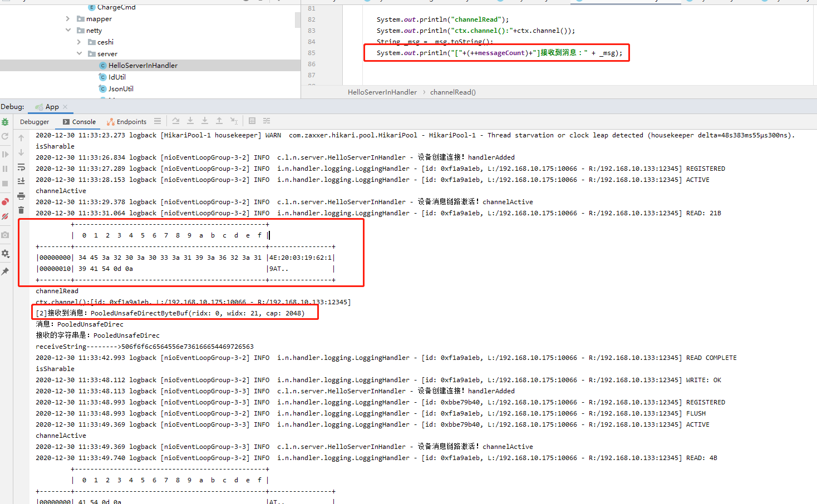The height and width of the screenshot is (504, 817).
Task: Click the Step Out debug button
Action: pos(219,121)
